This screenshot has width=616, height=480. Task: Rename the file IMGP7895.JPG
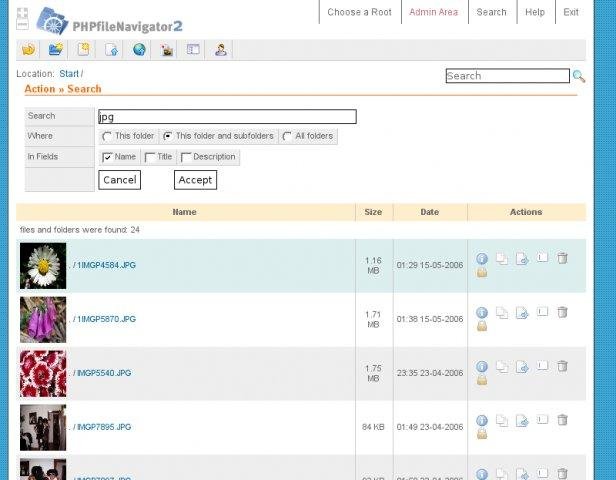[542, 419]
